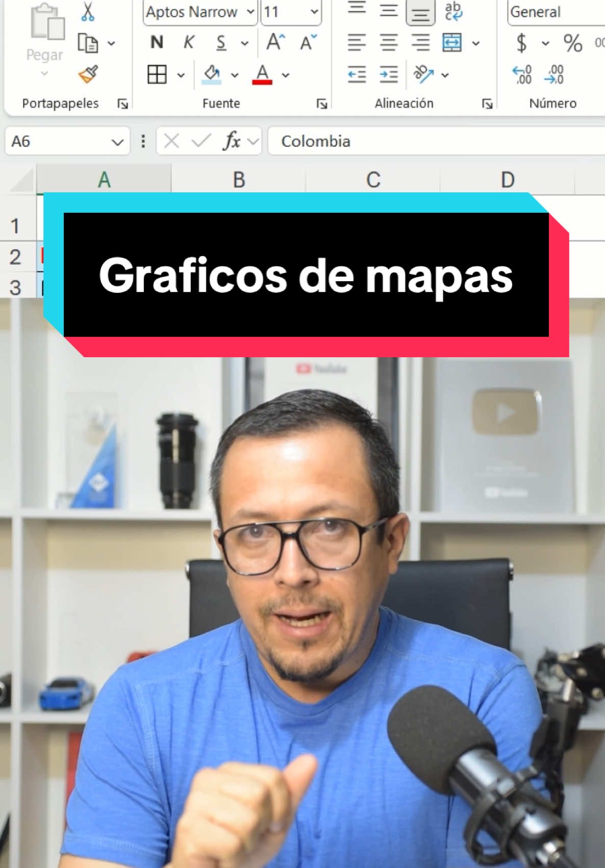Toggle underline S formatting

click(x=221, y=43)
